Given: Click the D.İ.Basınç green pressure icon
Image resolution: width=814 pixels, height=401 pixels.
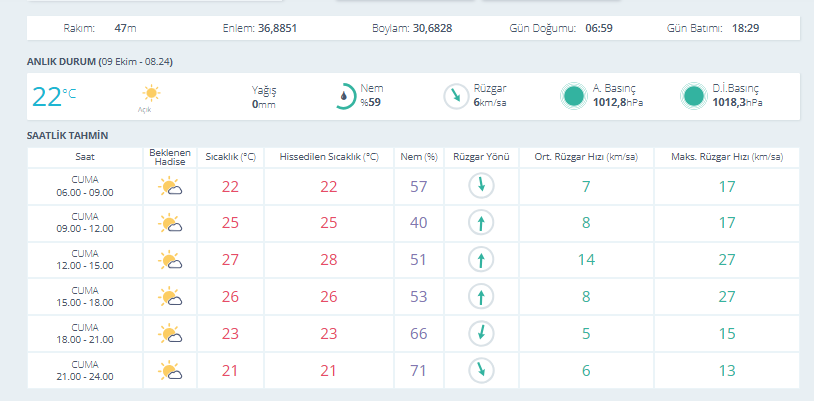Looking at the screenshot, I should [694, 96].
